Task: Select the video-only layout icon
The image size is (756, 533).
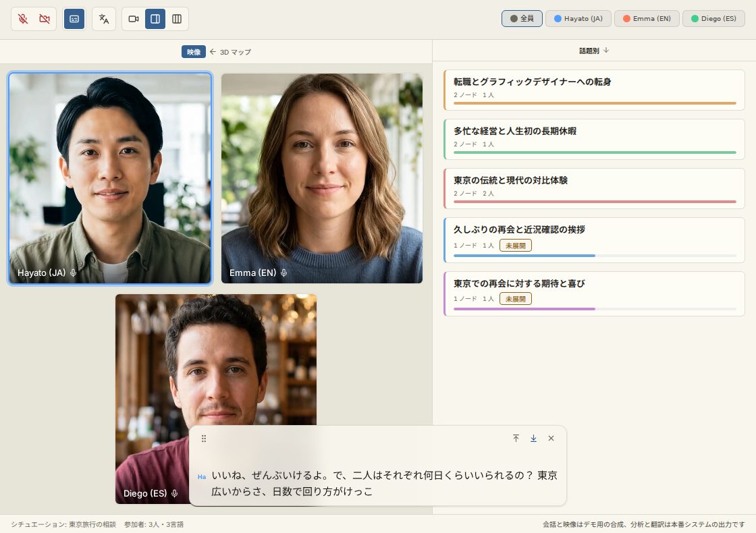Action: click(134, 19)
